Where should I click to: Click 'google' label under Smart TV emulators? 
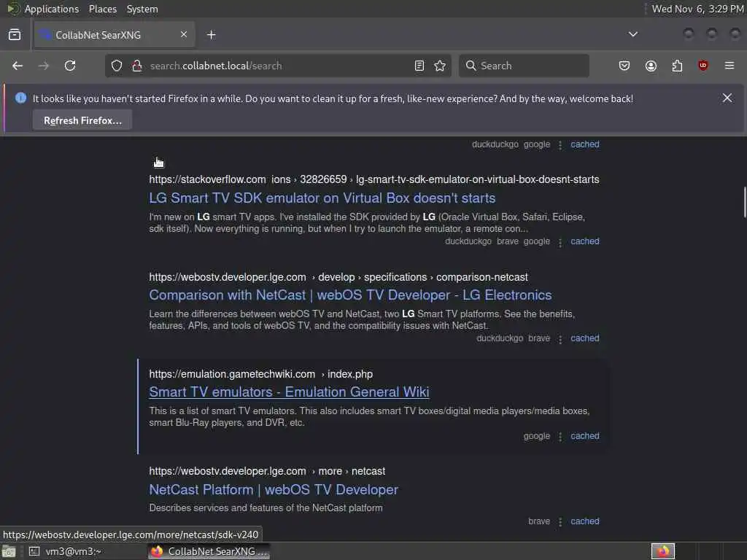(536, 436)
